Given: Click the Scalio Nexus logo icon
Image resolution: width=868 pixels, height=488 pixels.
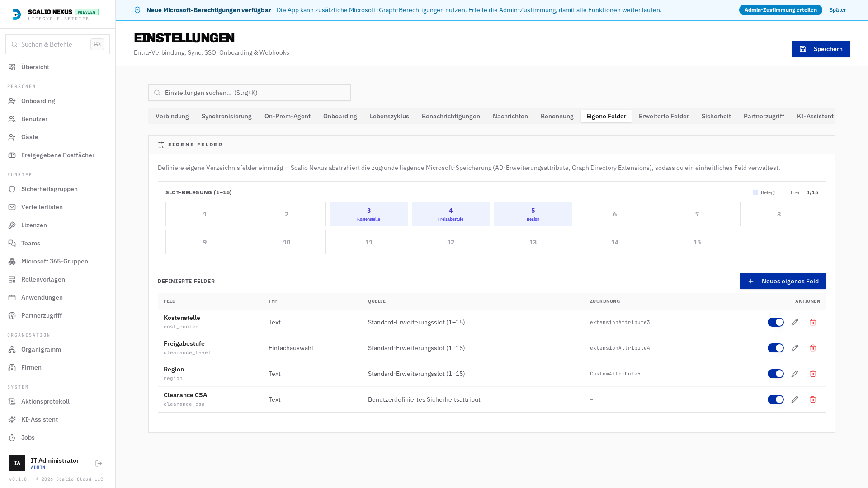Looking at the screenshot, I should coord(16,14).
